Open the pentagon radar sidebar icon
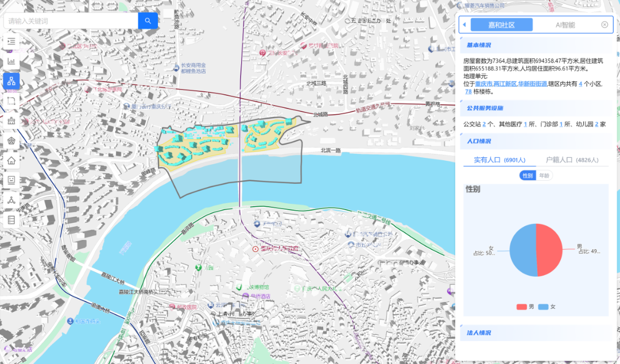 (11, 141)
